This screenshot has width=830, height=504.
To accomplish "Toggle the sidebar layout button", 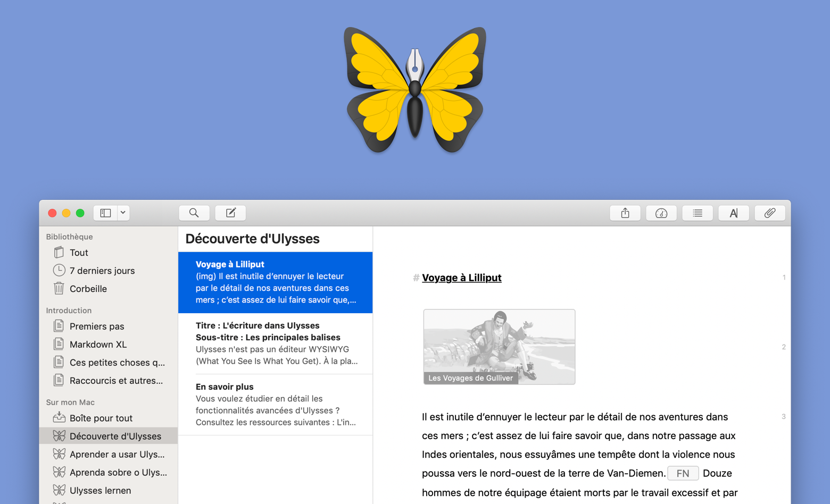I will click(105, 213).
